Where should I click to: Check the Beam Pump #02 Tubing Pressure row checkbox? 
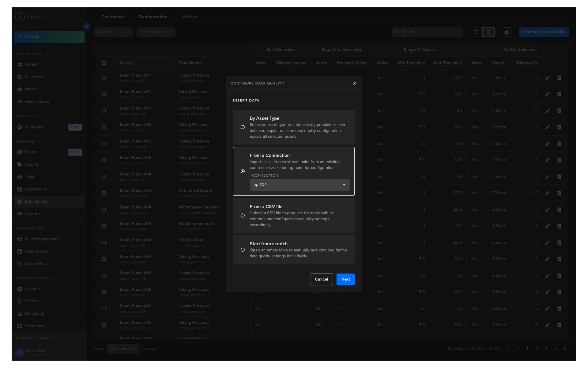pos(104,127)
